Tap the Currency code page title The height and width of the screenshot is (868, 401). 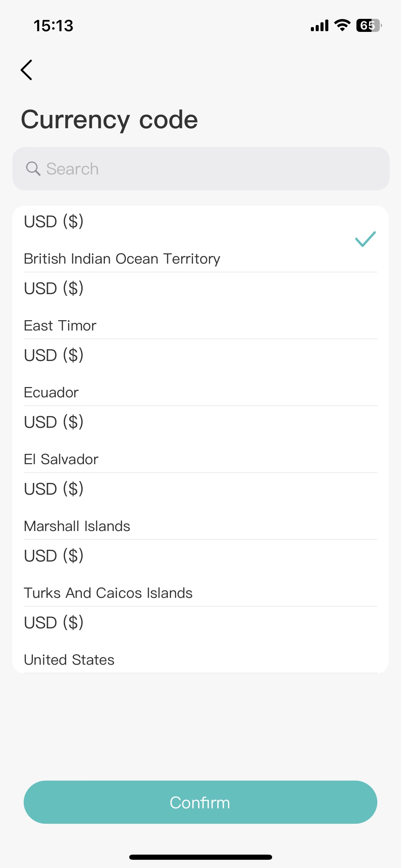point(109,120)
